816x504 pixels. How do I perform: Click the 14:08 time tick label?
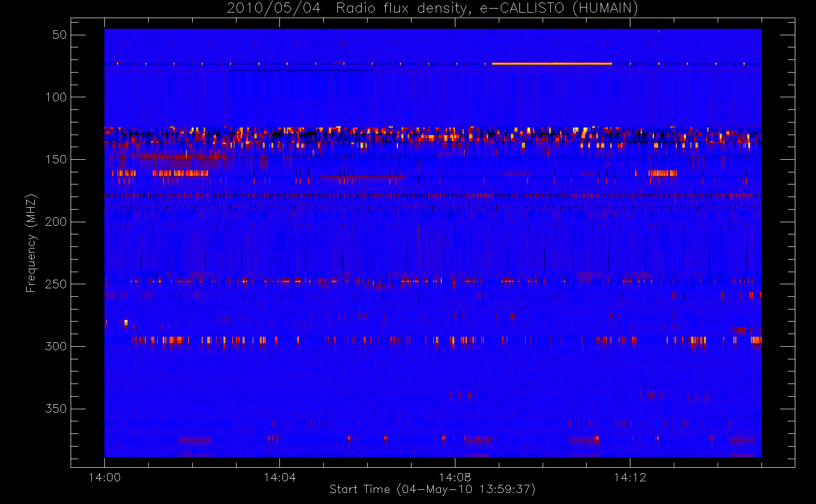coord(455,477)
